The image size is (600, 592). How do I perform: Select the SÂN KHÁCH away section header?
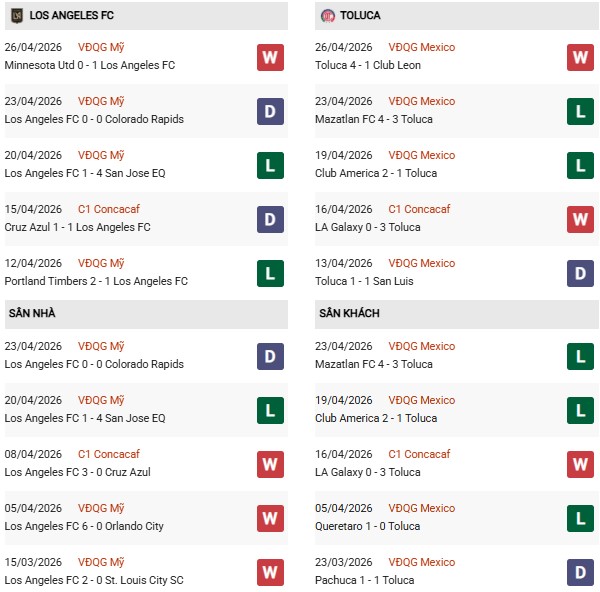tap(349, 313)
